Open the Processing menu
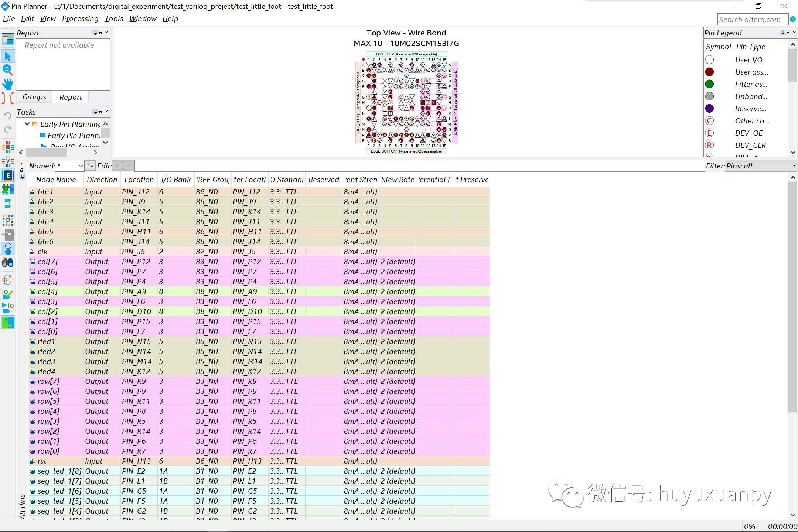This screenshot has height=532, width=798. click(80, 18)
